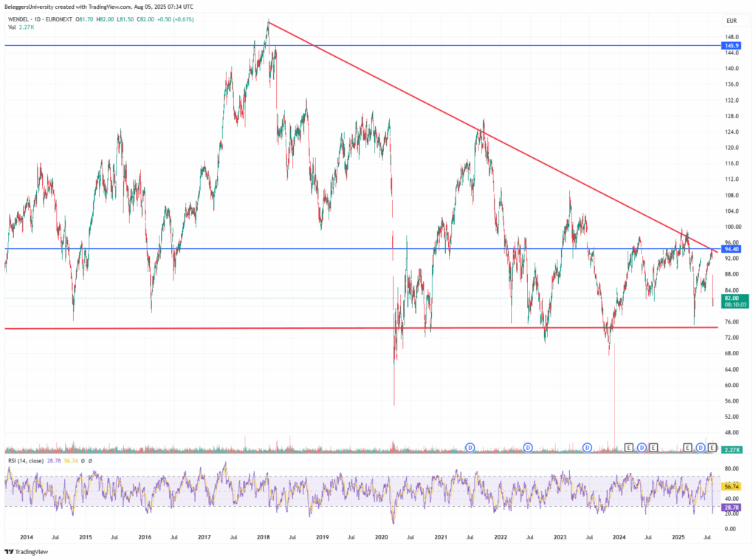Select the blue horizontal line at 94.40
This screenshot has width=756, height=560.
click(362, 249)
